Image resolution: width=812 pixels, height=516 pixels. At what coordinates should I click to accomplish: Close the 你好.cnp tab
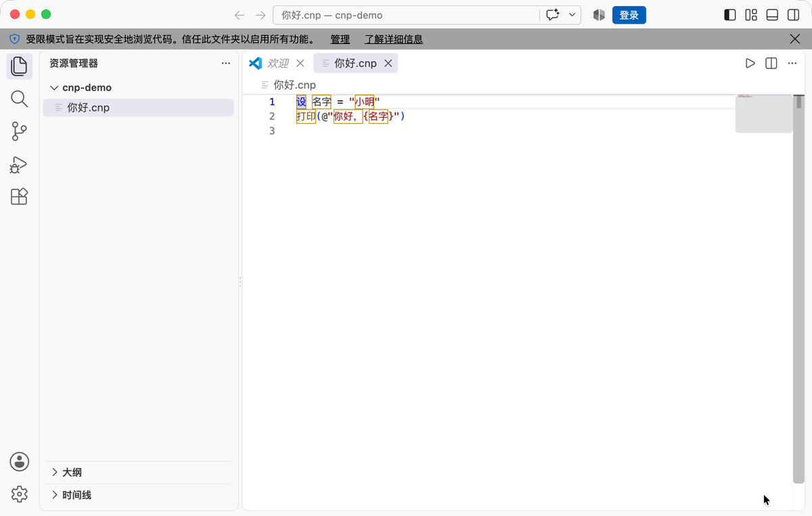click(x=388, y=63)
